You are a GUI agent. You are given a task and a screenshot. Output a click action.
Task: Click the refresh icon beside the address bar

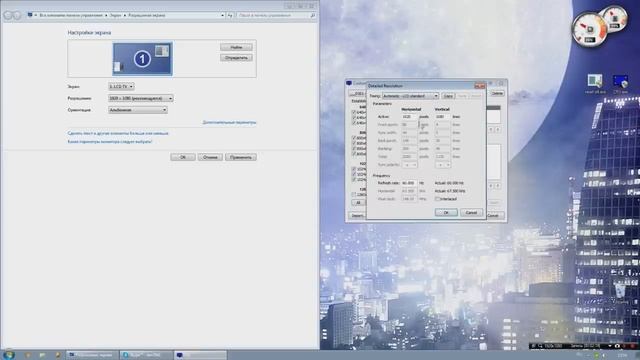coord(230,15)
